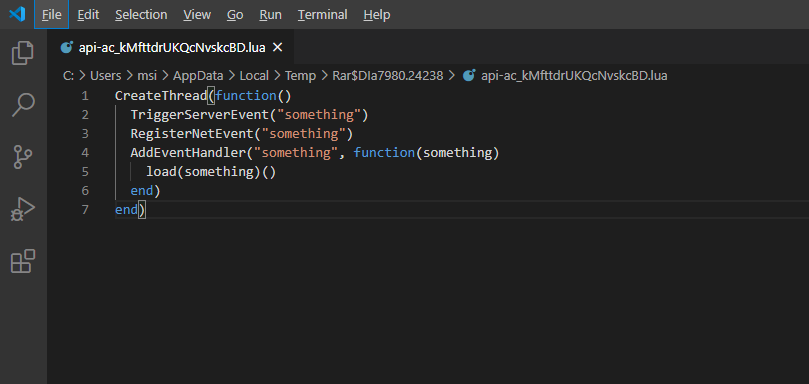This screenshot has height=384, width=809.
Task: Close the api-ac_kMfttdrUKQcNvskcBD.lua tab
Action: 277,47
